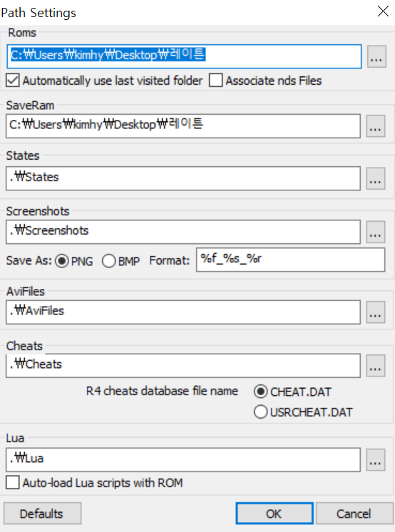This screenshot has height=532, width=395.
Task: Open the browse button for the States path
Action: 375,178
